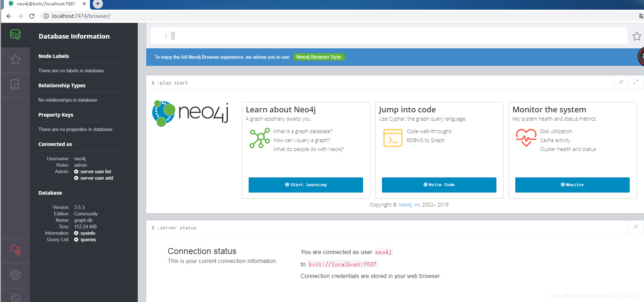Click the heartbeat icon under Monitor the system
The image size is (644, 302).
point(526,138)
